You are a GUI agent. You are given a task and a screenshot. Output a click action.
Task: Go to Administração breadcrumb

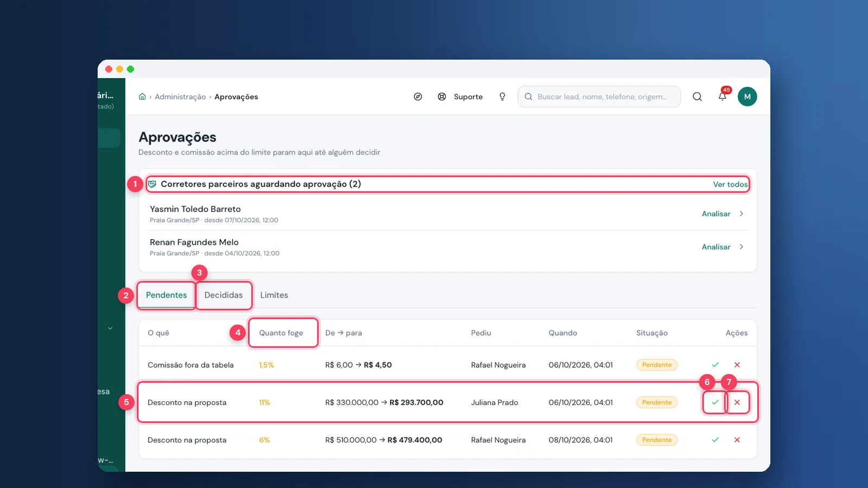(x=180, y=97)
